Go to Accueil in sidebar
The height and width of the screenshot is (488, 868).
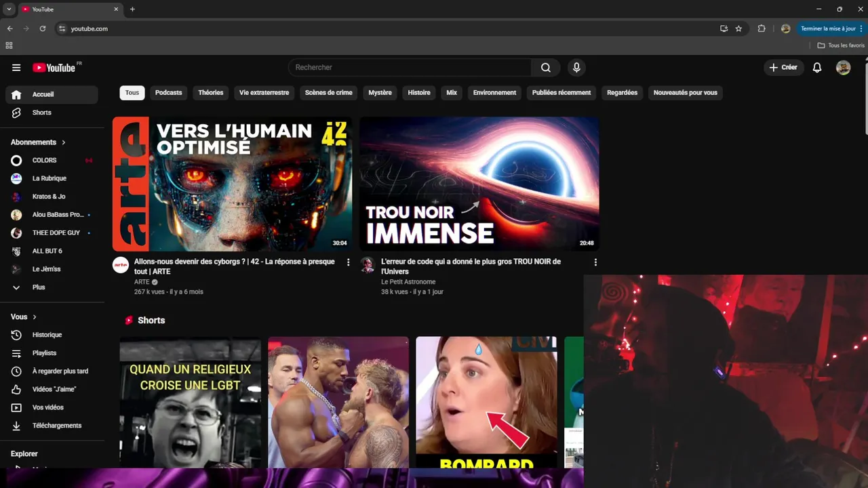pos(52,94)
